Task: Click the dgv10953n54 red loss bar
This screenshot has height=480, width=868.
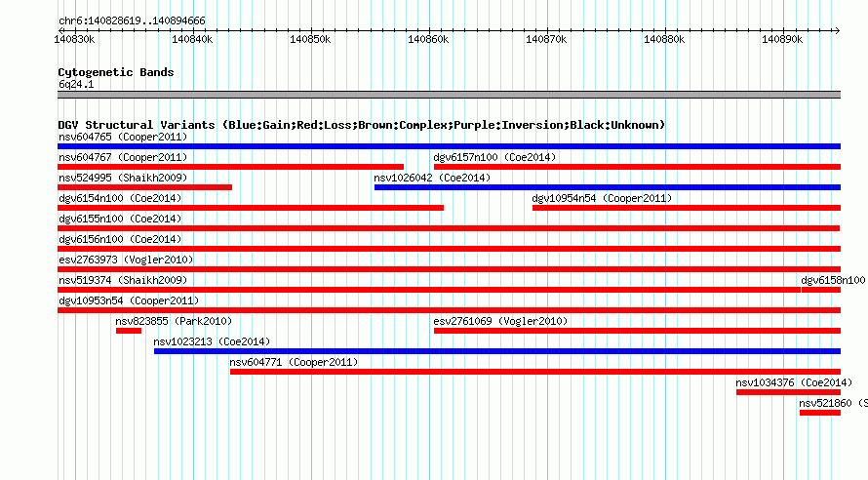Action: (x=449, y=310)
